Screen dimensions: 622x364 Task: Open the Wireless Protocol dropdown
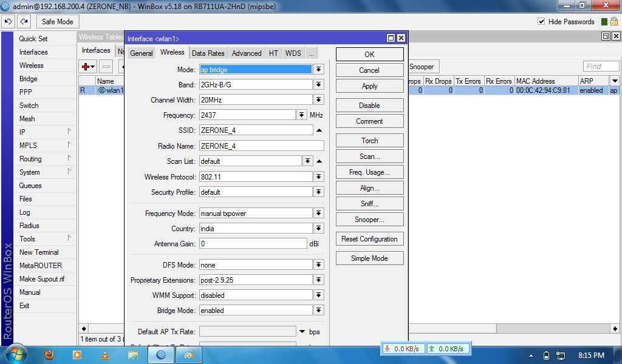(318, 177)
